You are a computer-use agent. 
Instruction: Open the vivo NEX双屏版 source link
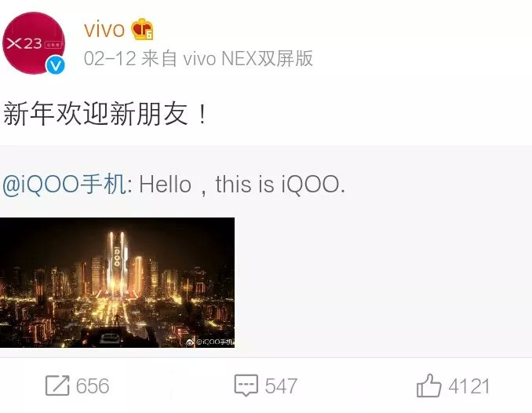pos(248,58)
